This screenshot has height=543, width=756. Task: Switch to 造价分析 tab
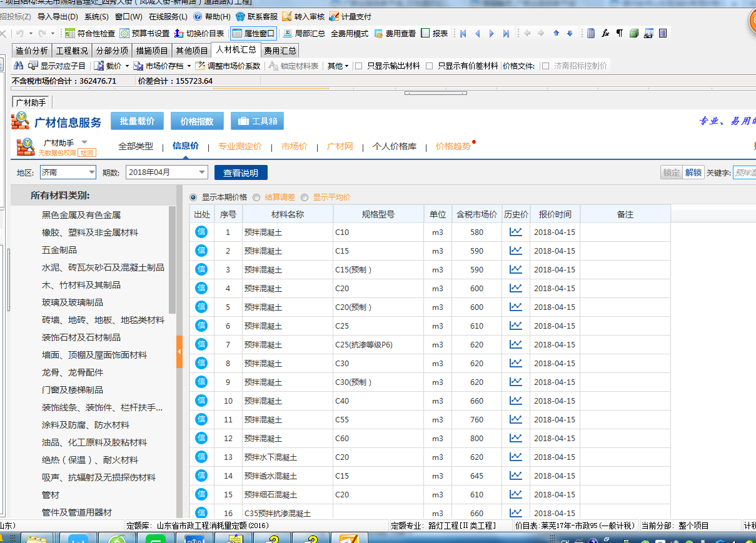pos(31,51)
